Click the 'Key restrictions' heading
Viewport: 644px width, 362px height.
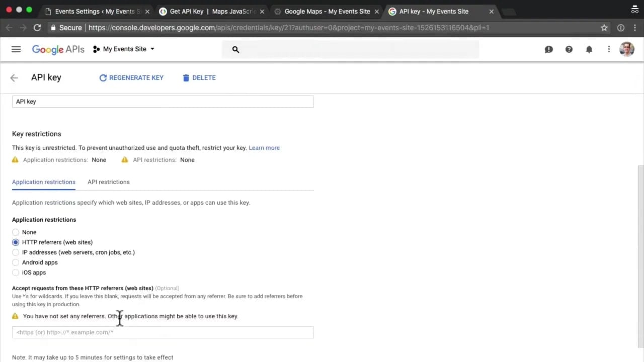tap(37, 134)
